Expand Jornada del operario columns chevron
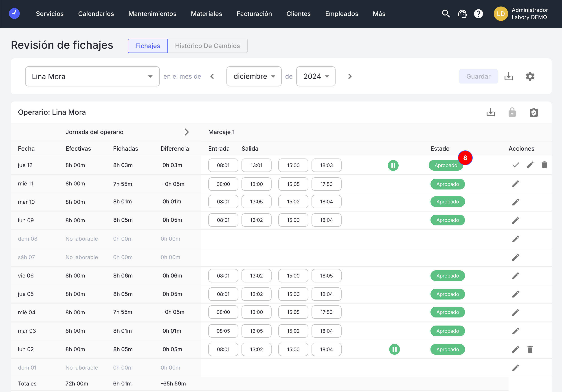562x392 pixels. 187,132
